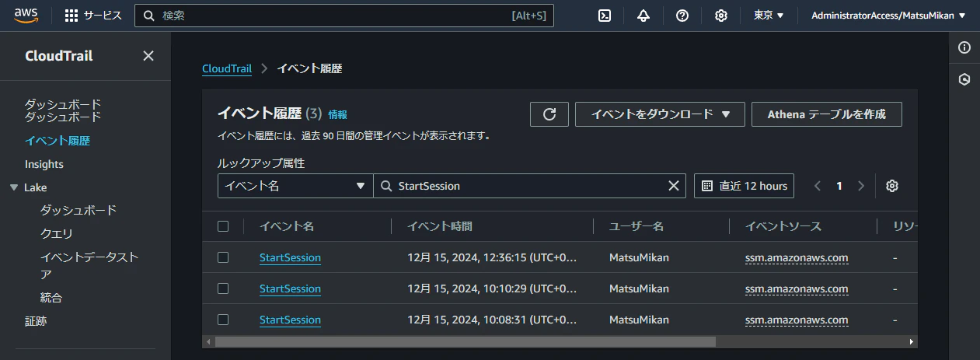The height and width of the screenshot is (360, 980).
Task: Click the 12月 15, 2024, 10:08:31 time cell
Action: pos(493,320)
